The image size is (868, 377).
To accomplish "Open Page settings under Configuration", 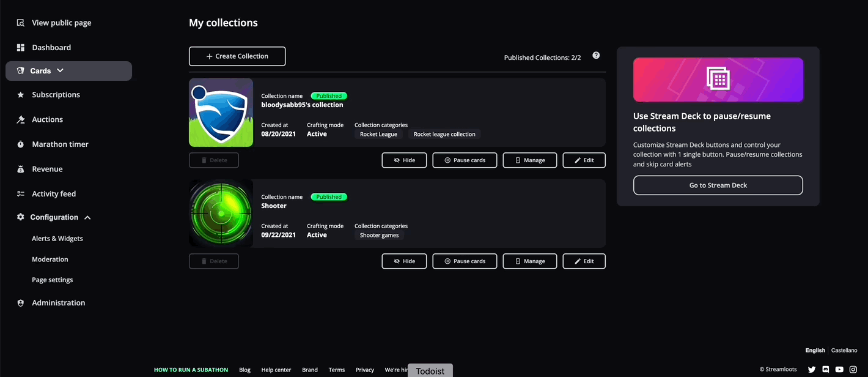I will [x=53, y=280].
